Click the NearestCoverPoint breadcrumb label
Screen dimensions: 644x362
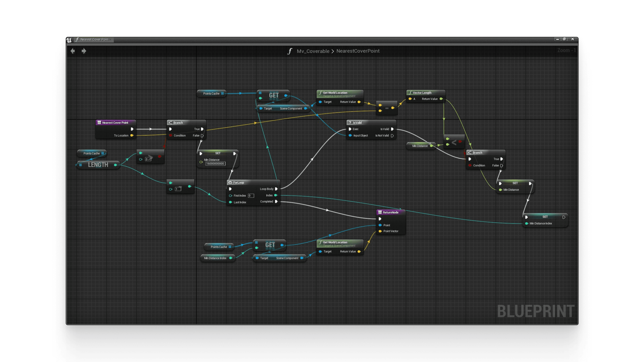[358, 51]
